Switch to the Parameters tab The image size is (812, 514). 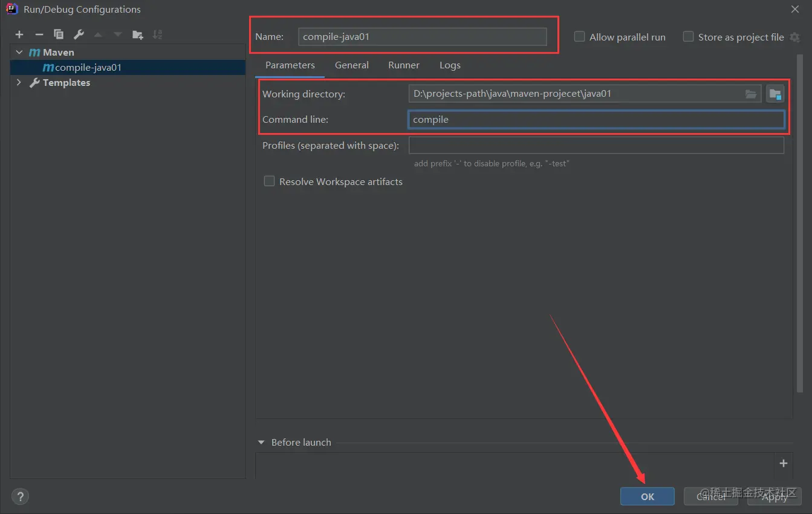(290, 65)
